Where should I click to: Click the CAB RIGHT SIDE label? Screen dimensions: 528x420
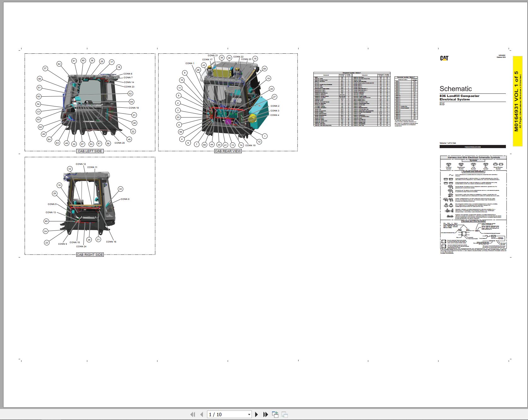[90, 255]
